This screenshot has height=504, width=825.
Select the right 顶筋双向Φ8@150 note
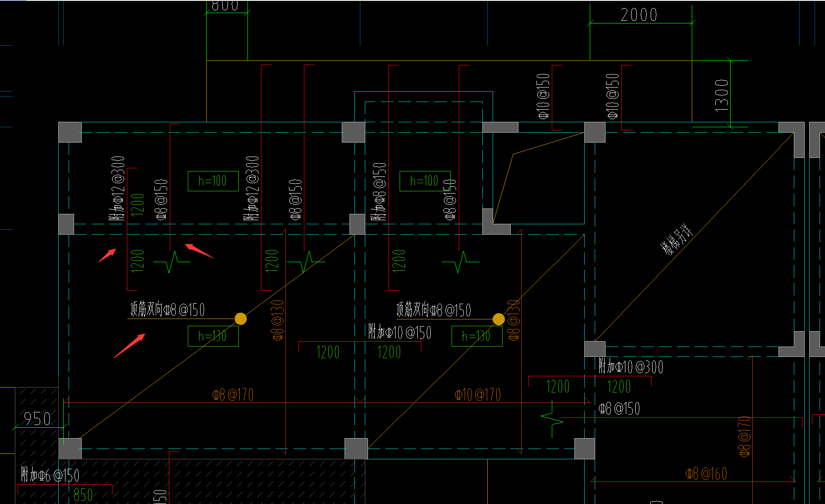click(433, 310)
